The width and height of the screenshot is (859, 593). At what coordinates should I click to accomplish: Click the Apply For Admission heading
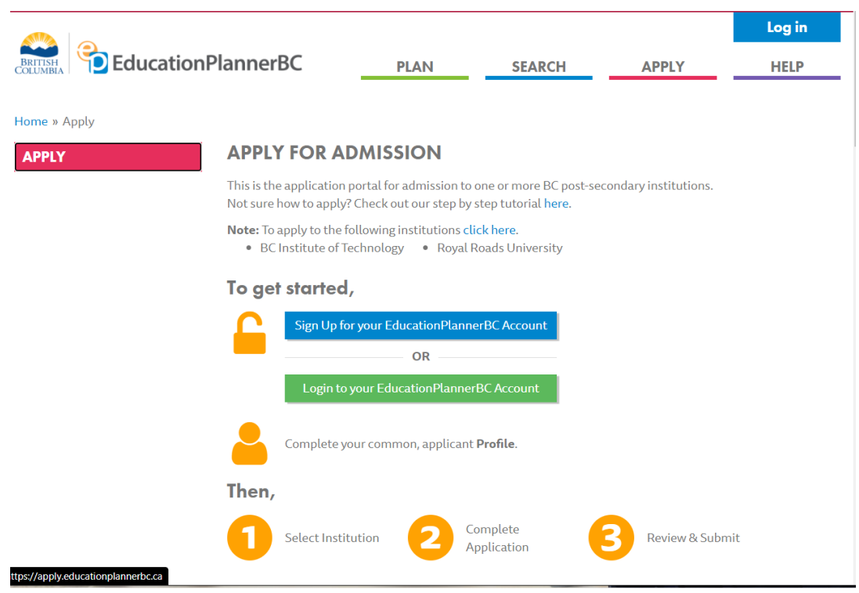coord(334,153)
